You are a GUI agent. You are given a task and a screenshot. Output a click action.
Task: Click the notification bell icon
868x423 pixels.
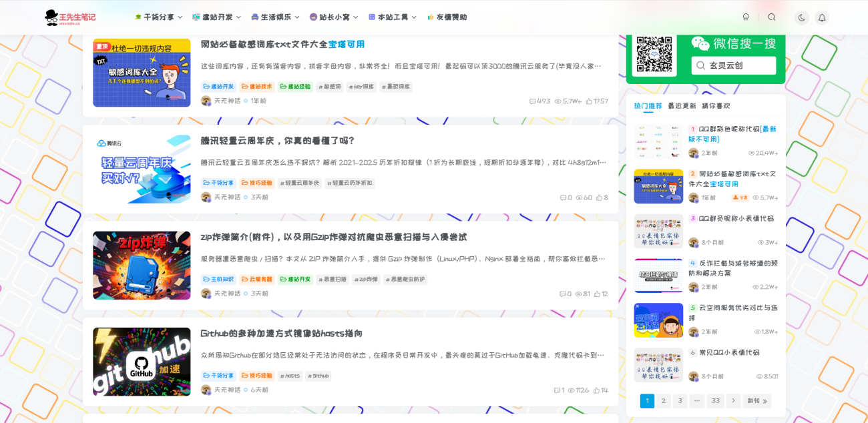coord(822,17)
